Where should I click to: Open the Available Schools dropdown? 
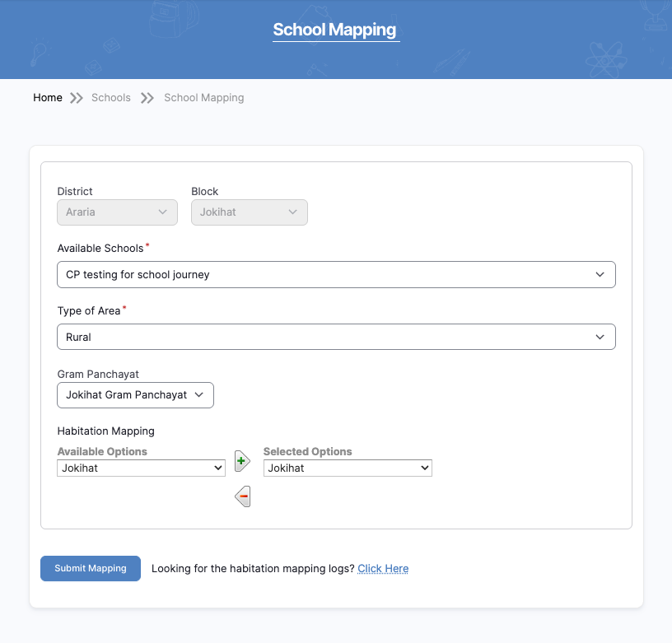pos(336,275)
